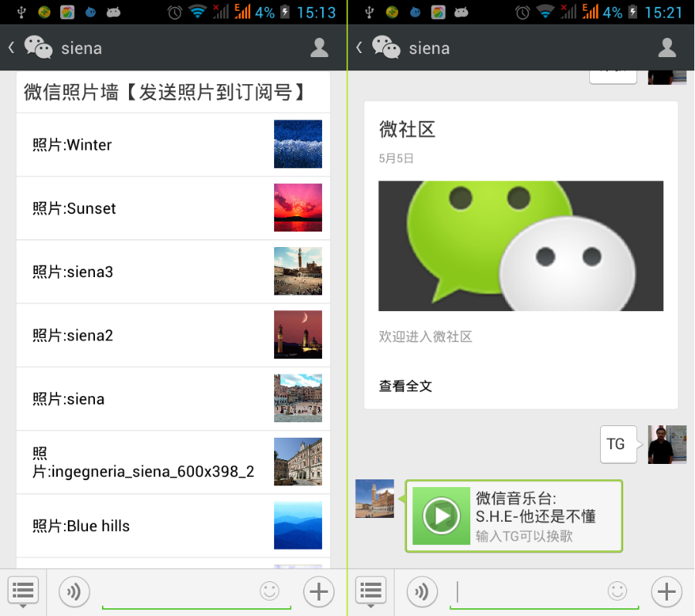Open the 照片:Blue hills row
The image size is (695, 616).
coord(173,526)
